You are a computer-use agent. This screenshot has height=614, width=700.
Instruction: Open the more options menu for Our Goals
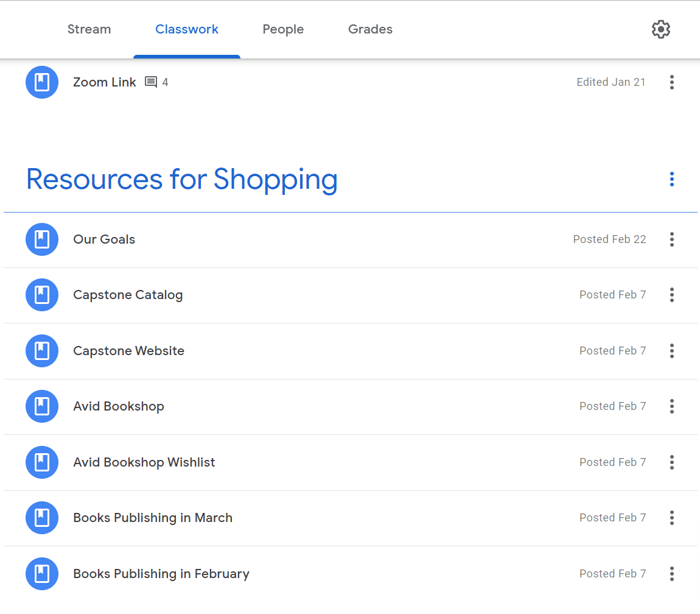click(671, 239)
